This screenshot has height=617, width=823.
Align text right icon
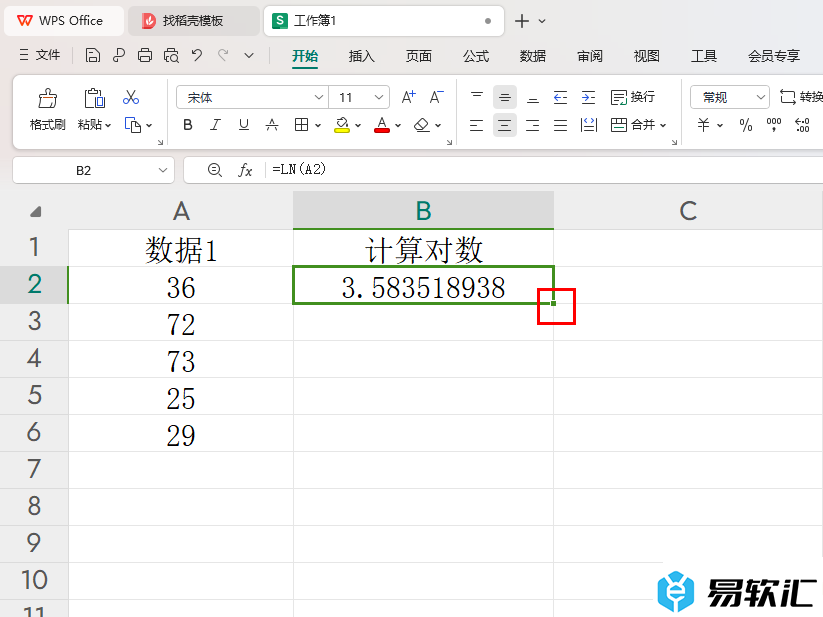pyautogui.click(x=533, y=125)
